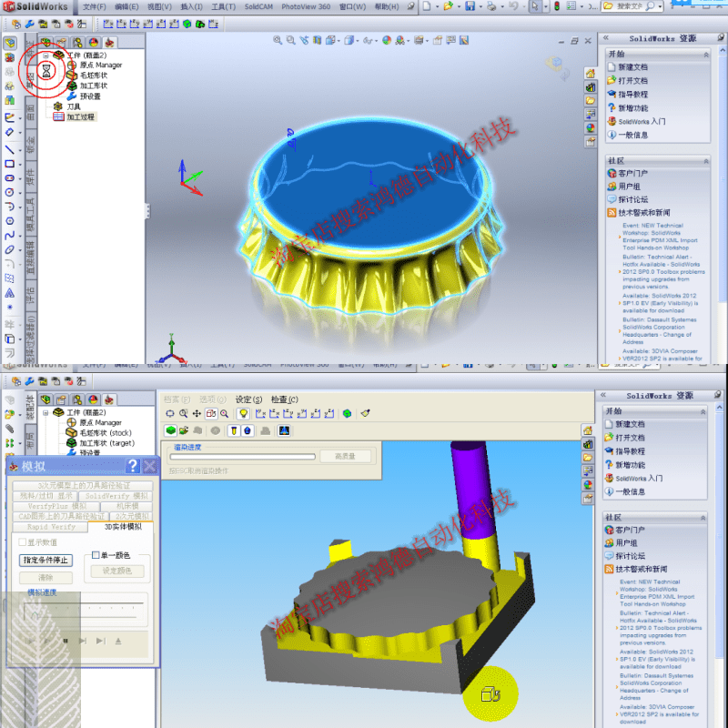Screen dimensions: 728x728
Task: Open the PhotoView 360 menu
Action: (x=306, y=6)
